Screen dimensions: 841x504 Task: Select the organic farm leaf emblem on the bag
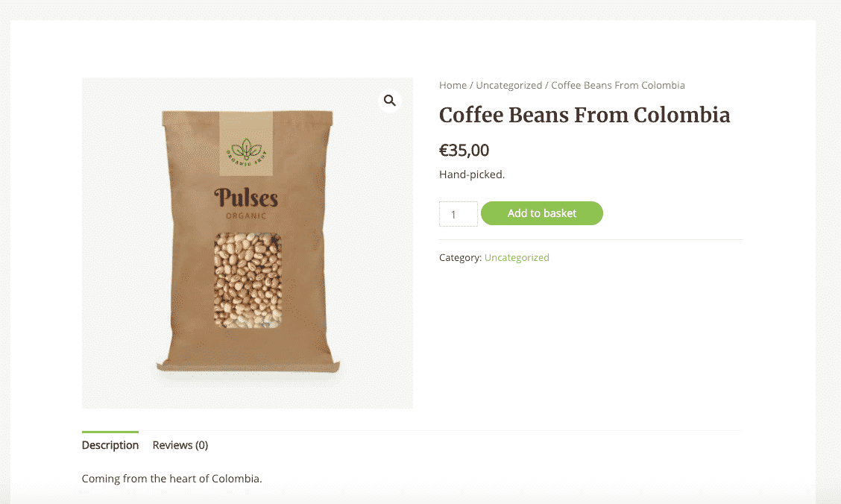[x=247, y=150]
